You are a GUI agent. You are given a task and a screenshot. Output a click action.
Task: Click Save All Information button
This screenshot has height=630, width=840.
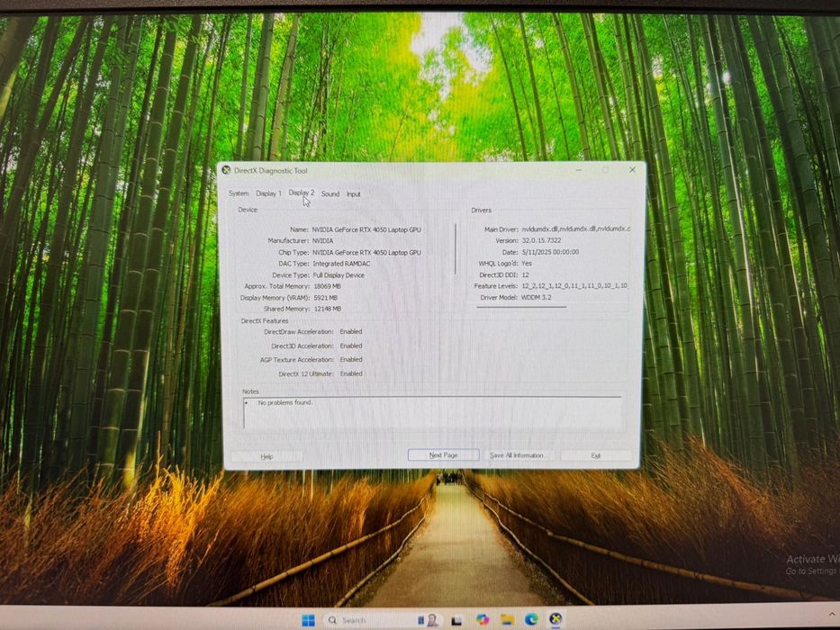(x=518, y=454)
